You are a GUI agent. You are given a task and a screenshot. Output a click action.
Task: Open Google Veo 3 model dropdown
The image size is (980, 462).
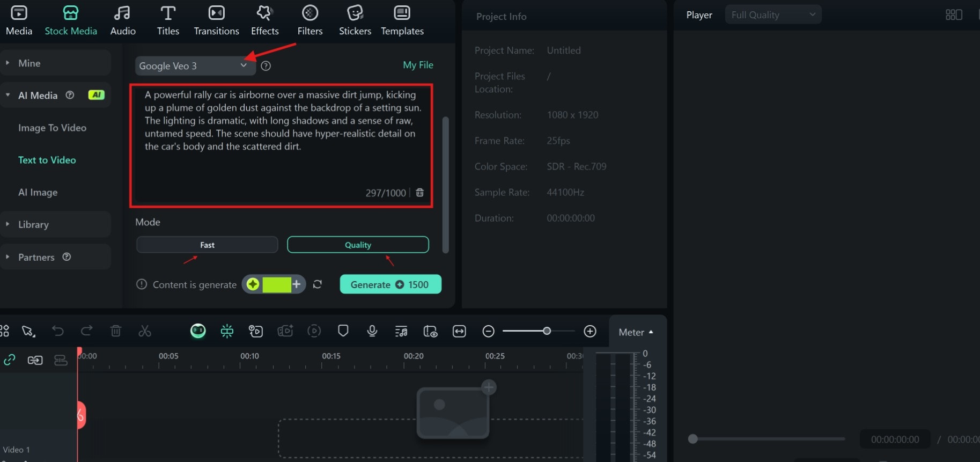pyautogui.click(x=195, y=65)
